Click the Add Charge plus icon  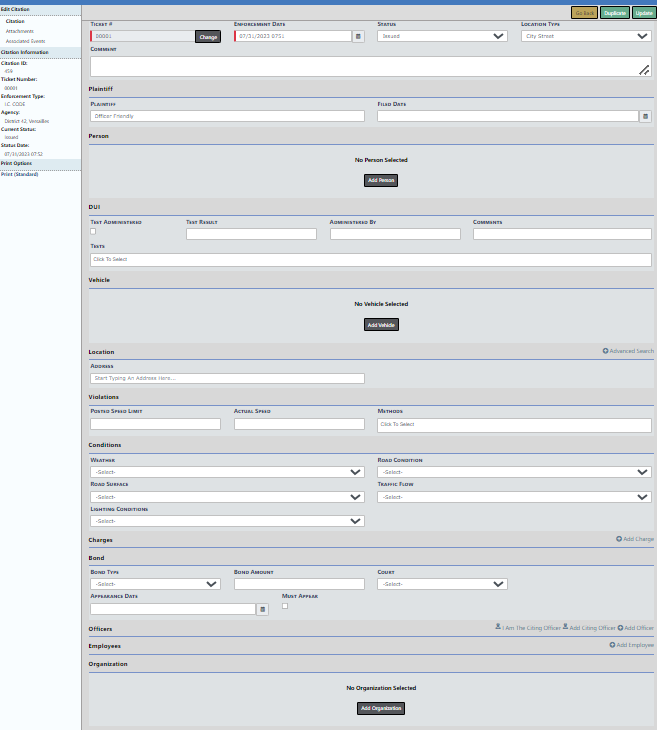point(619,539)
